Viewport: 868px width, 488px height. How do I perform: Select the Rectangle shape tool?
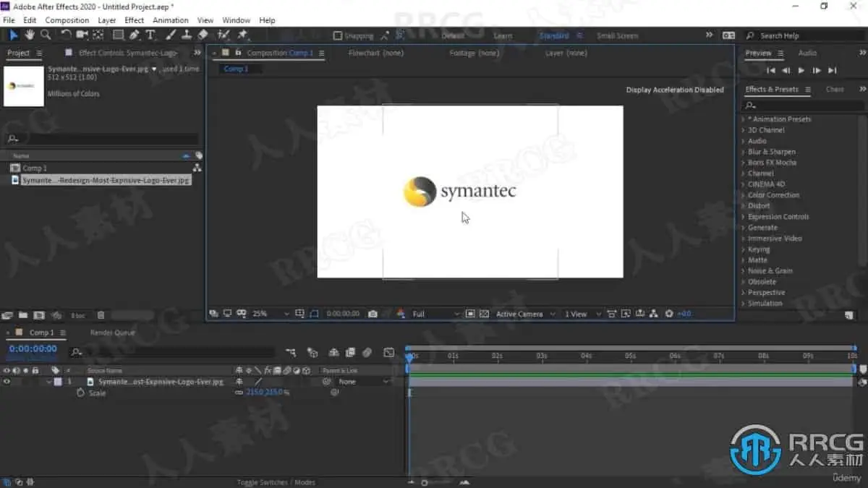click(118, 35)
